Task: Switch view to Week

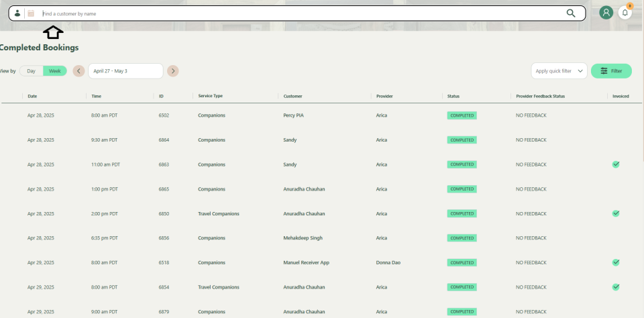Action: point(54,71)
